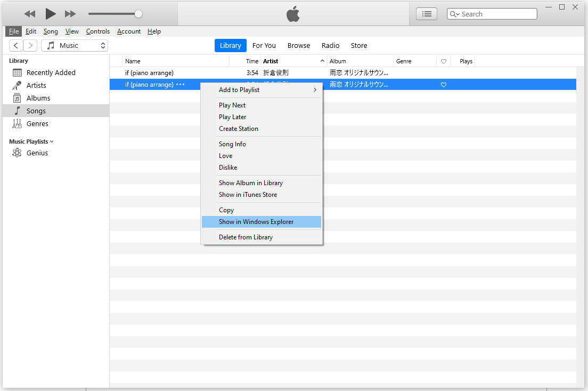This screenshot has height=391, width=588.
Task: Switch to the Radio tab
Action: [330, 45]
